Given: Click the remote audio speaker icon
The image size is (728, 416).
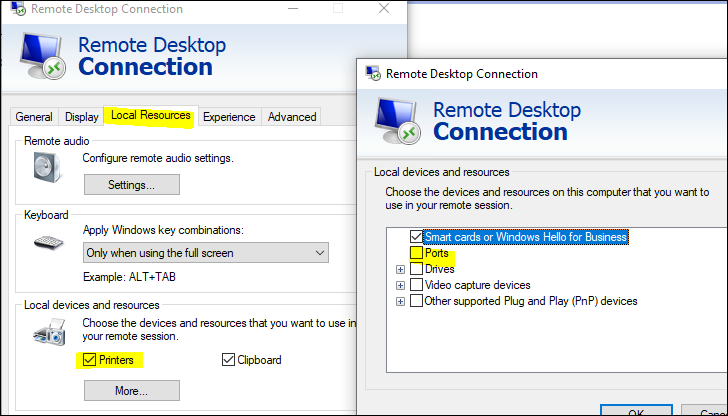Looking at the screenshot, I should pyautogui.click(x=47, y=167).
